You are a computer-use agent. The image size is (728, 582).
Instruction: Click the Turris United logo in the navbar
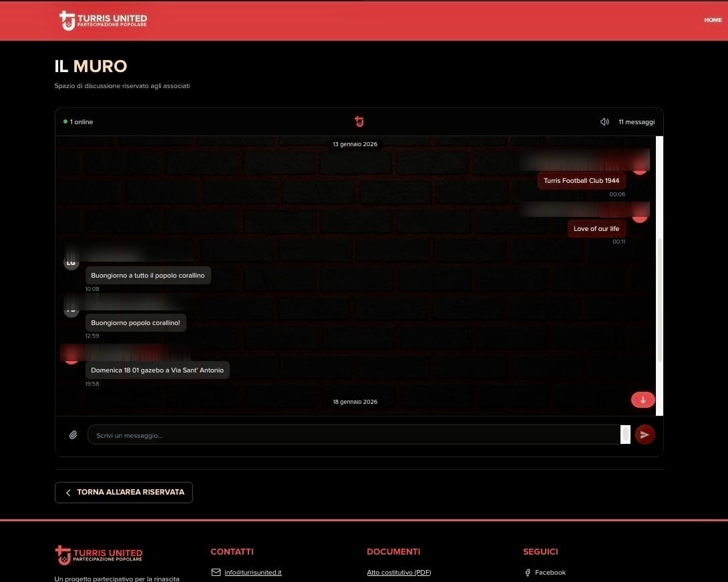[x=102, y=20]
